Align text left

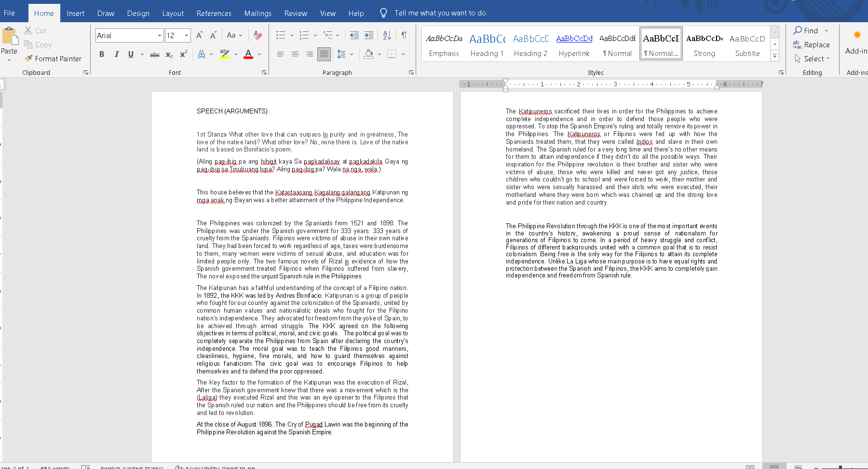pyautogui.click(x=280, y=54)
